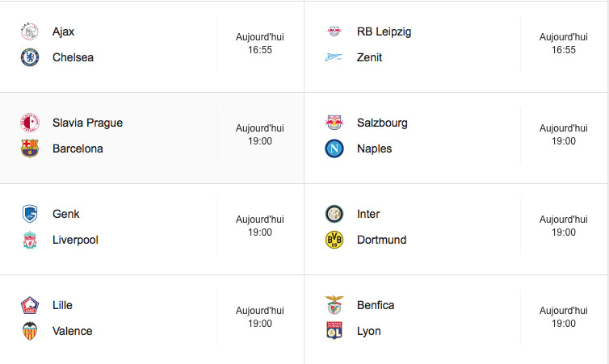Click the Inter club logo
The width and height of the screenshot is (609, 364).
[334, 214]
